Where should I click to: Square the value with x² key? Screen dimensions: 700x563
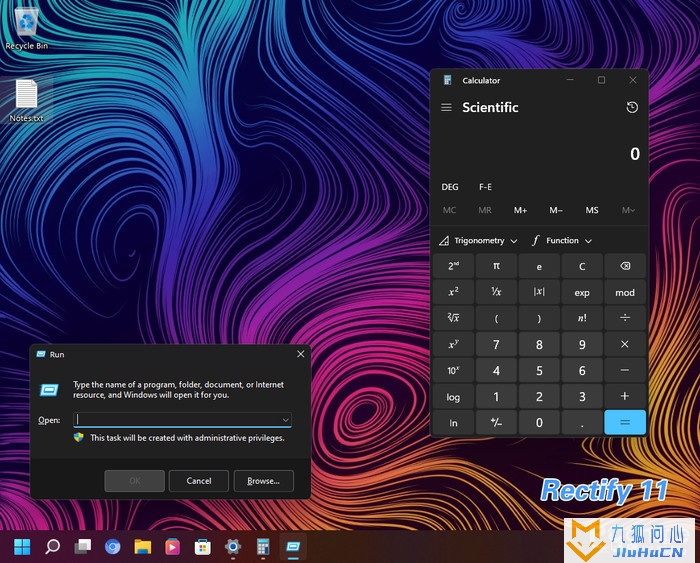point(453,292)
